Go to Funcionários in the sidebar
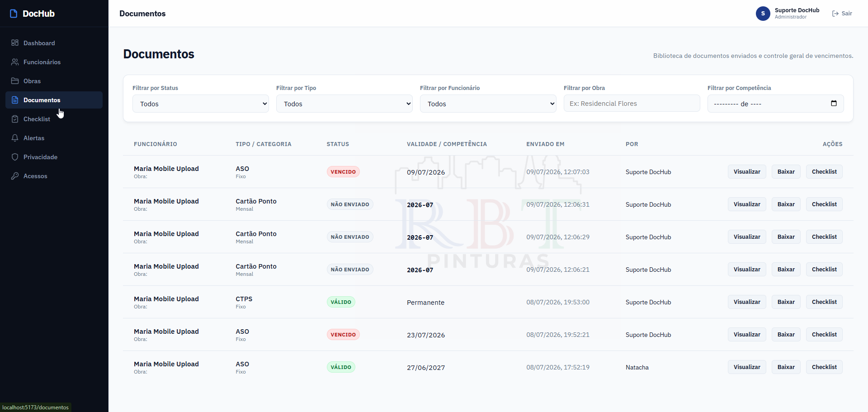 click(54, 62)
